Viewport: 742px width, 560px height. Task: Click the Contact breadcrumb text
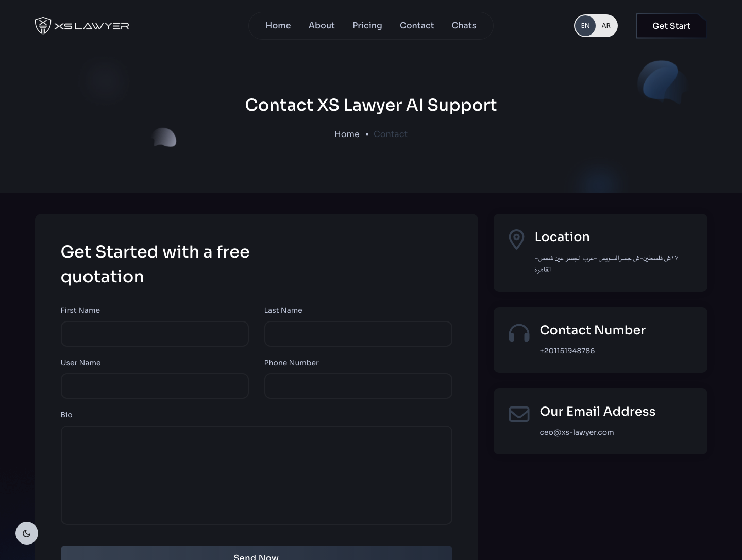(391, 134)
